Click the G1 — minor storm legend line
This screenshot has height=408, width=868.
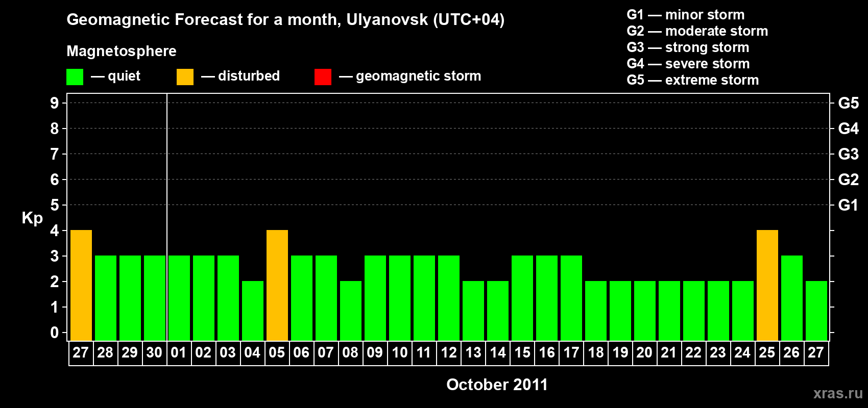click(686, 15)
